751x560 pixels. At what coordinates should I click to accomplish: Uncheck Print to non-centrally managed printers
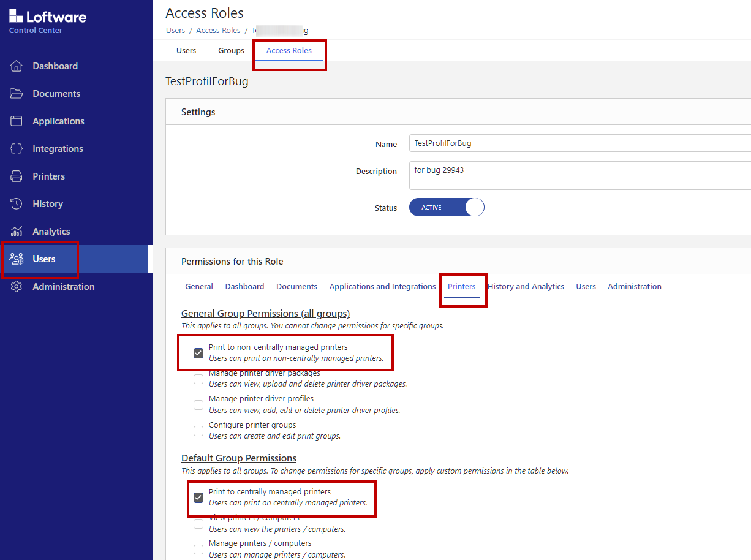coord(198,353)
